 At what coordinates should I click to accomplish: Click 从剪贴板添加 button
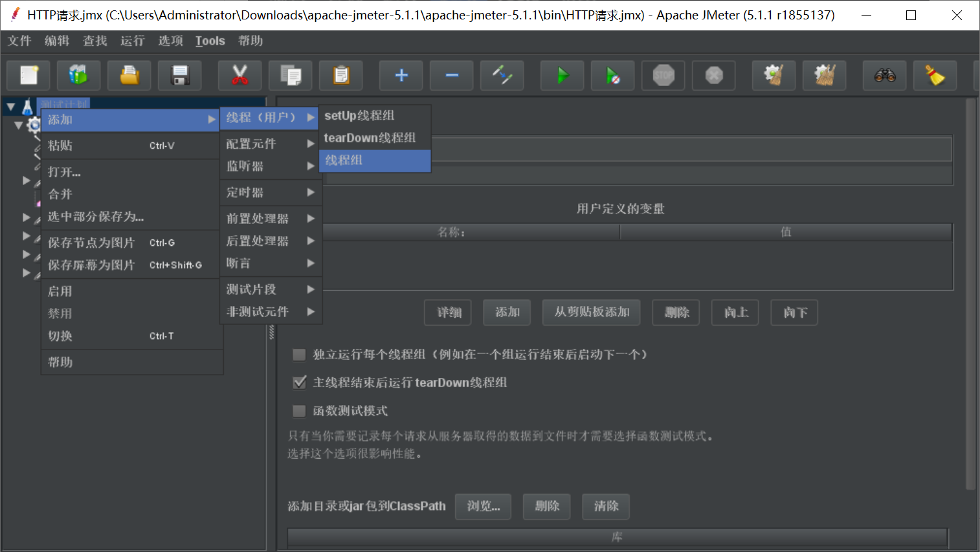tap(592, 313)
